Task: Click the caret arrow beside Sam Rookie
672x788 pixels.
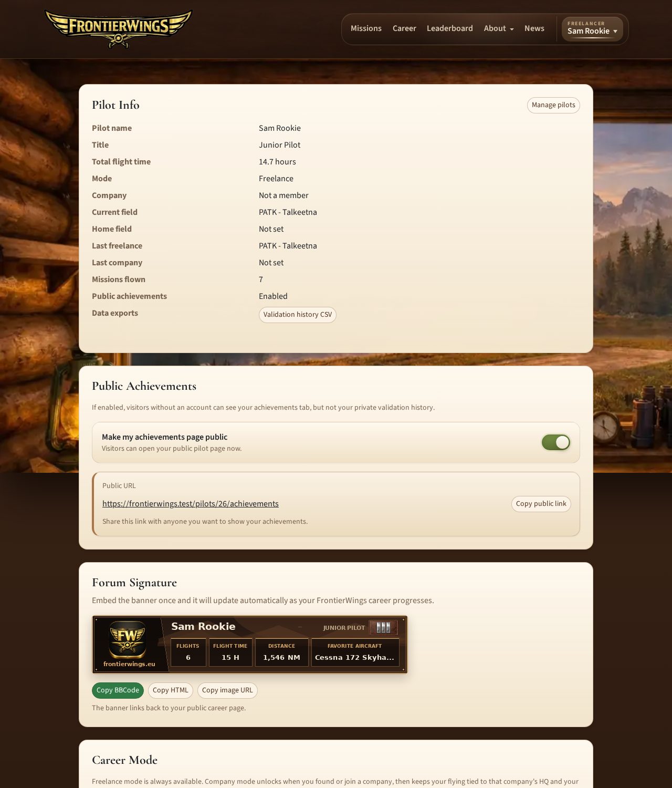Action: coord(615,32)
